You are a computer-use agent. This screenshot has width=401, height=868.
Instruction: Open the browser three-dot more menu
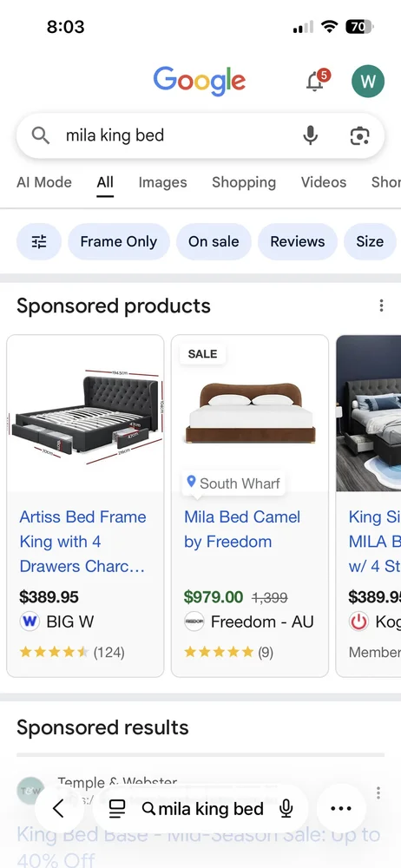pos(341,809)
